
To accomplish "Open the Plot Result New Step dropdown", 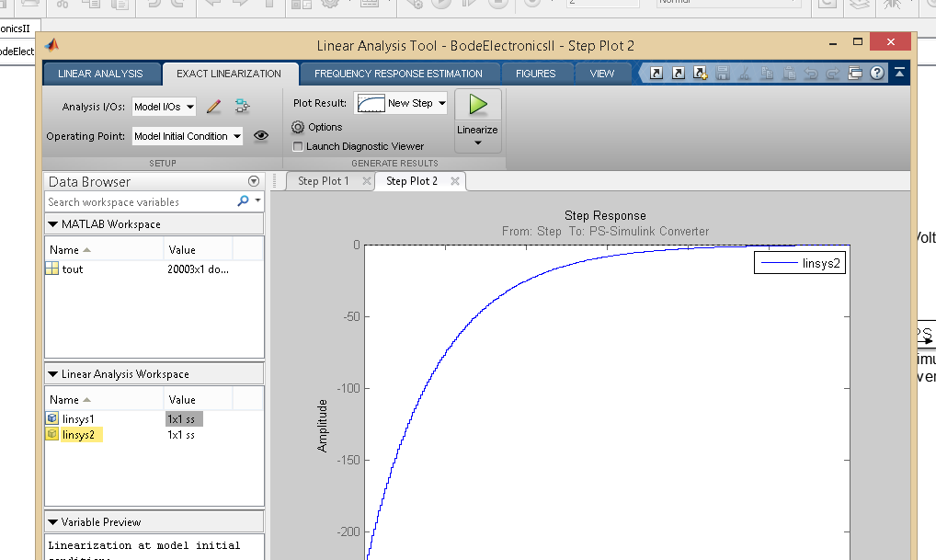I will (x=401, y=103).
